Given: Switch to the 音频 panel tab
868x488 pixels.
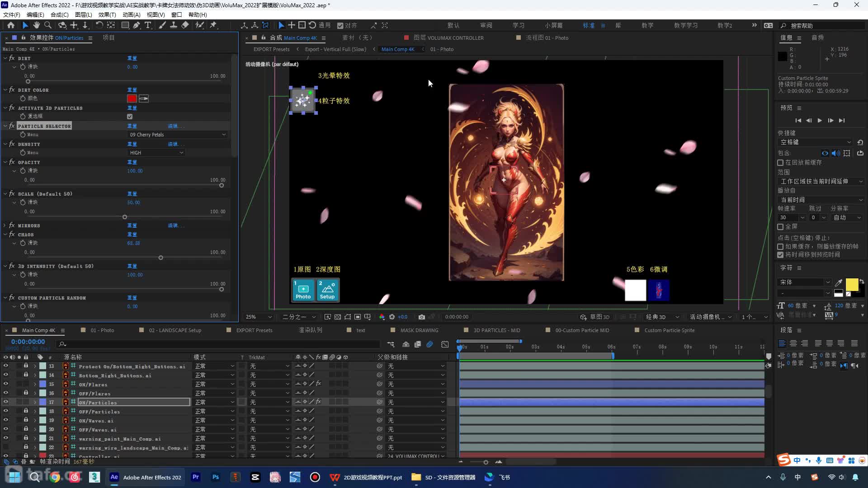Looking at the screenshot, I should tap(818, 38).
